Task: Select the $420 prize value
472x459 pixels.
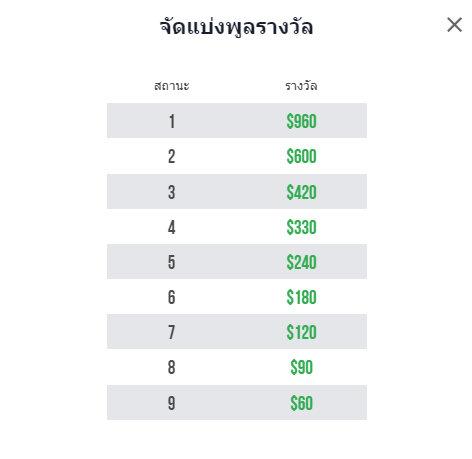Action: (x=301, y=192)
